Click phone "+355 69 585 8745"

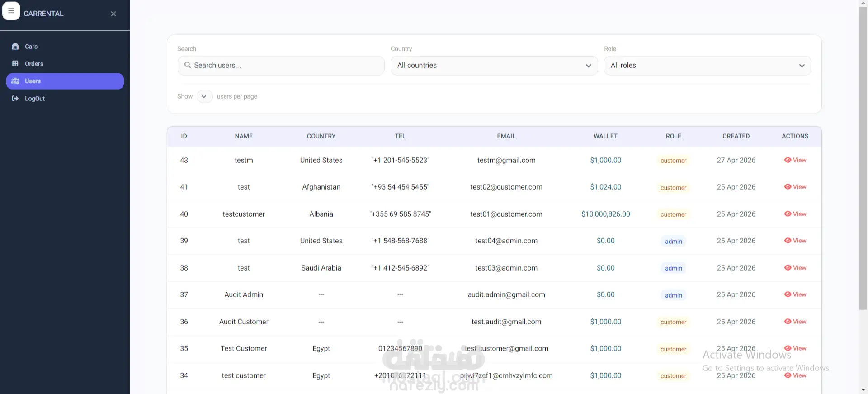[x=400, y=214]
